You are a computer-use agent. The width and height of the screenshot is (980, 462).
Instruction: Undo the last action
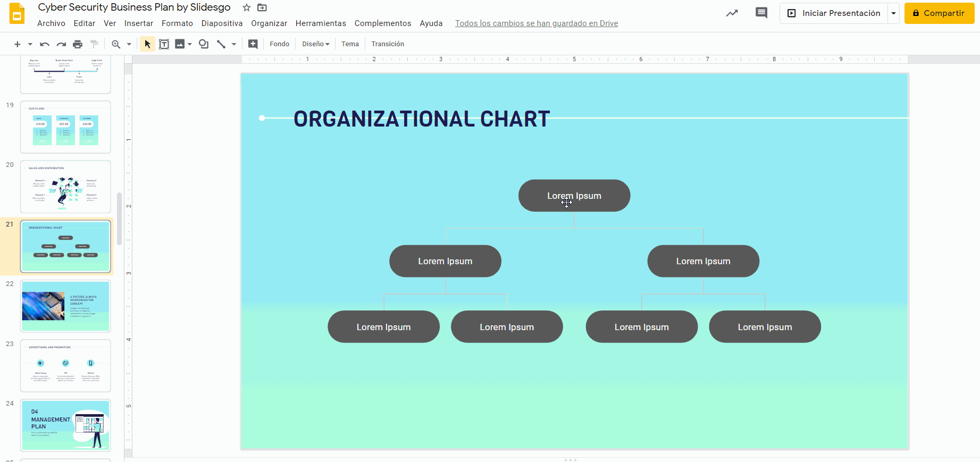point(45,44)
